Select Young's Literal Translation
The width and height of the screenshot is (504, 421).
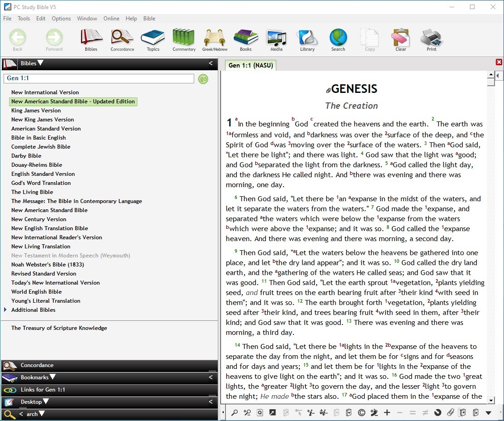[x=46, y=301]
